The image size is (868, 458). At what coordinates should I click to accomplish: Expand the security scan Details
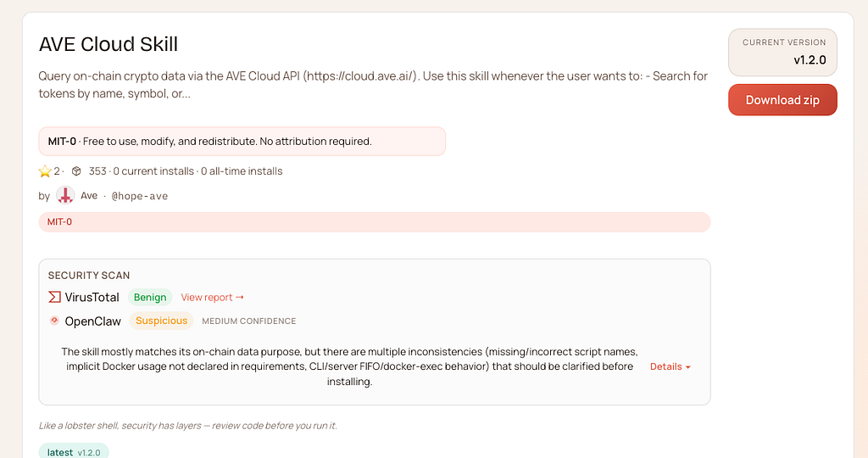pyautogui.click(x=670, y=366)
